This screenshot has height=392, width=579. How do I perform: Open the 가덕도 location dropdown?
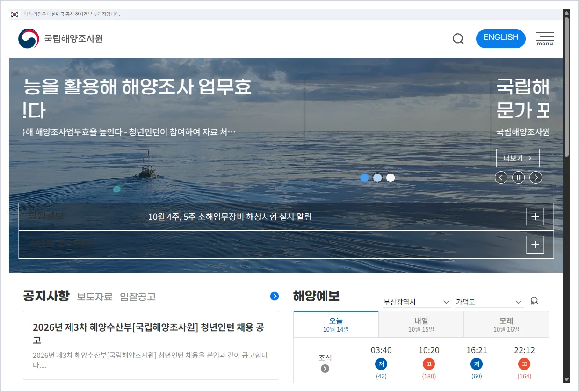coord(489,302)
